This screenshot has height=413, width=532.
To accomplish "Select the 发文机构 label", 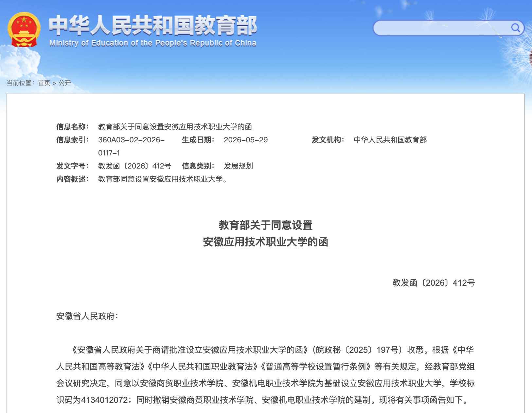I will coord(328,140).
